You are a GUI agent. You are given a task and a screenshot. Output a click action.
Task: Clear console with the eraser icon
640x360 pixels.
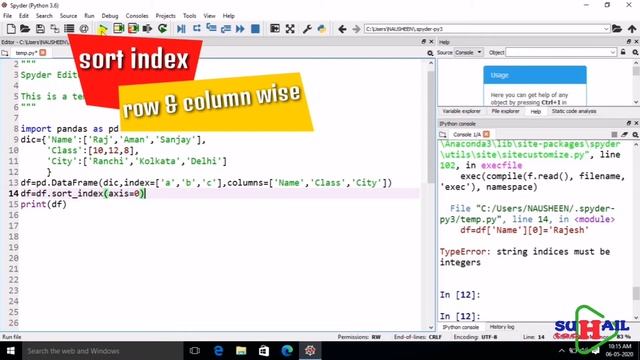pyautogui.click(x=624, y=134)
